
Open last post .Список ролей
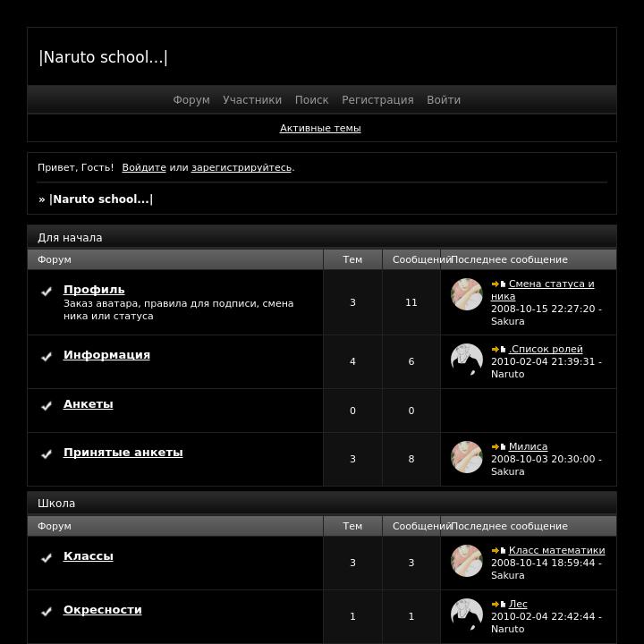(546, 349)
